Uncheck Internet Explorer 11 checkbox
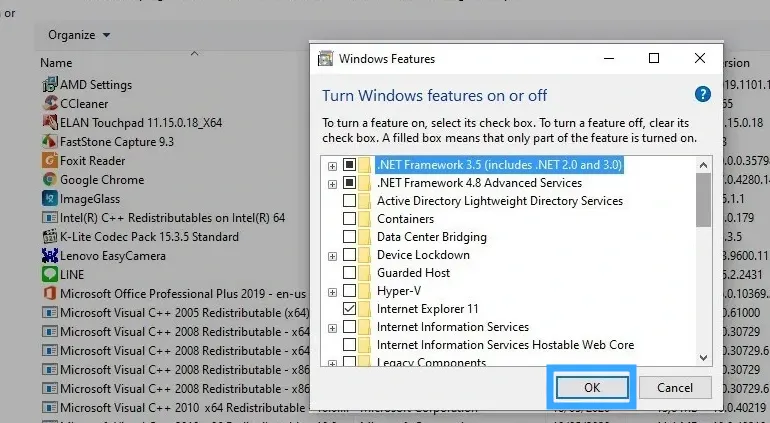770x423 pixels. 349,309
